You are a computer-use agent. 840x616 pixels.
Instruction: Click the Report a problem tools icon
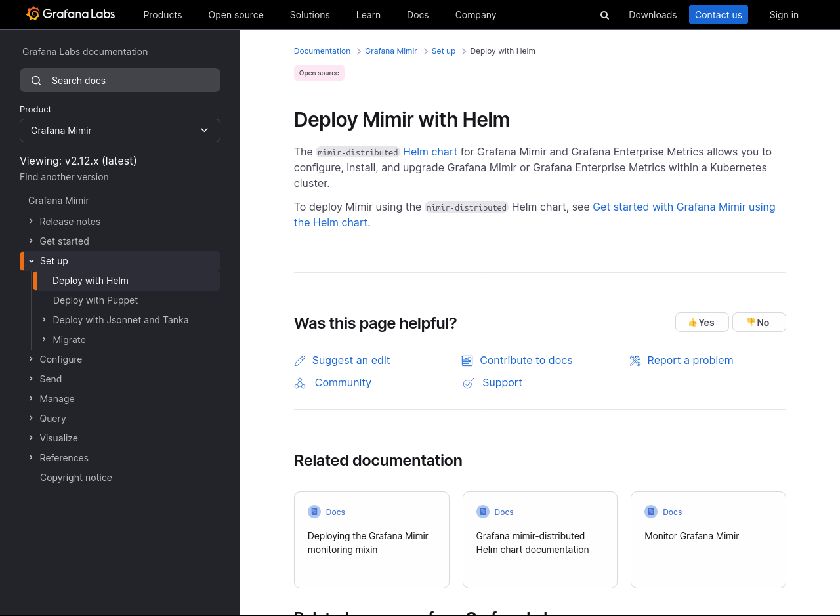point(635,361)
